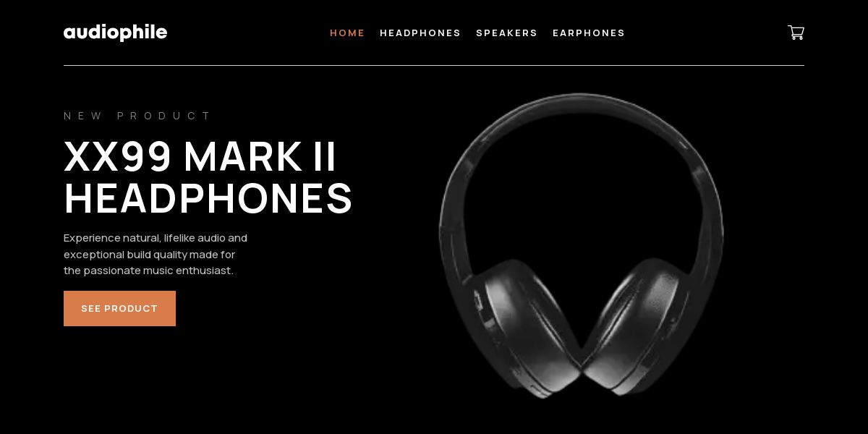The image size is (868, 434).
Task: Click the letter 'o' in audiophile wordmark
Action: 111,33
